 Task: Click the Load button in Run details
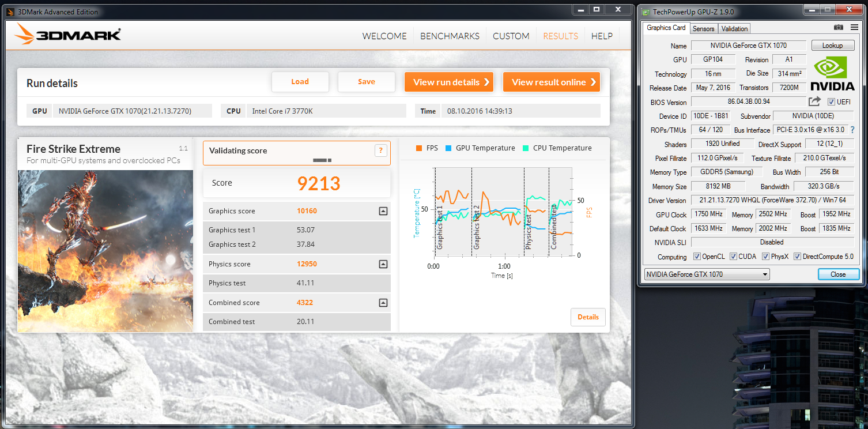click(300, 82)
